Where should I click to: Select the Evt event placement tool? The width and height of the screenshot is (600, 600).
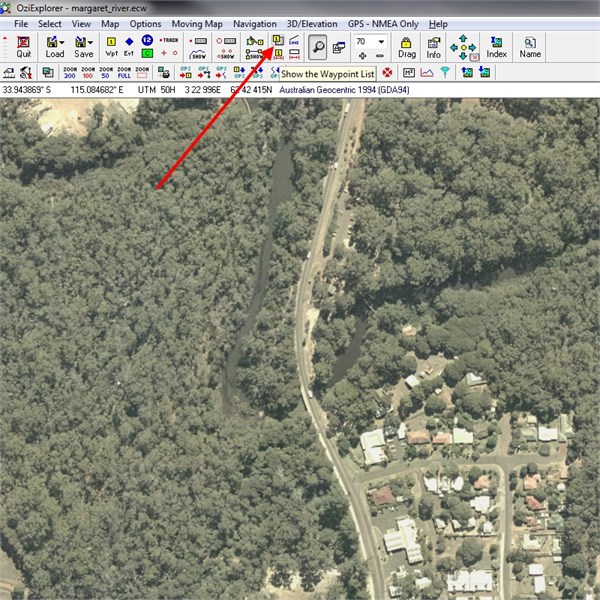click(x=129, y=47)
